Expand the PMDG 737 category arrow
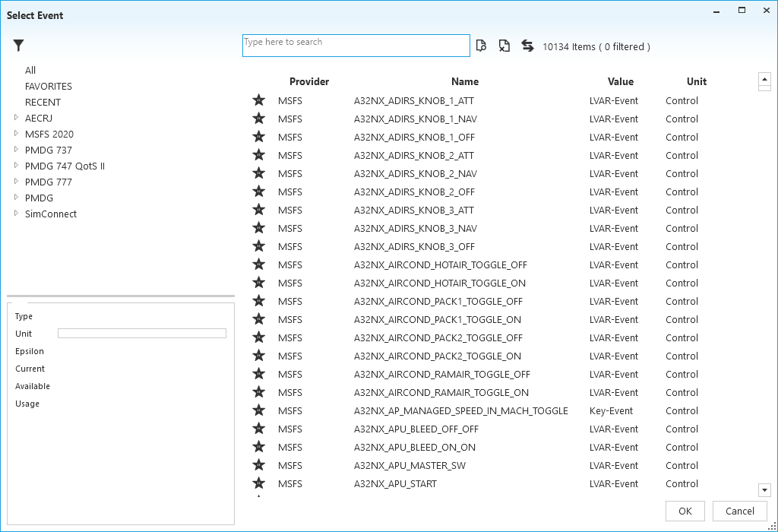Image resolution: width=778 pixels, height=532 pixels. (x=16, y=150)
